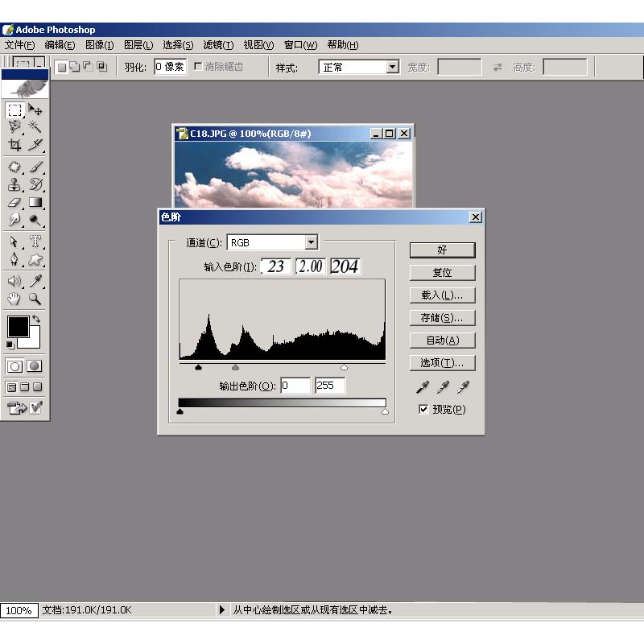Screen dimensions: 644x644
Task: Choose Intersect with selection mode
Action: click(x=101, y=67)
